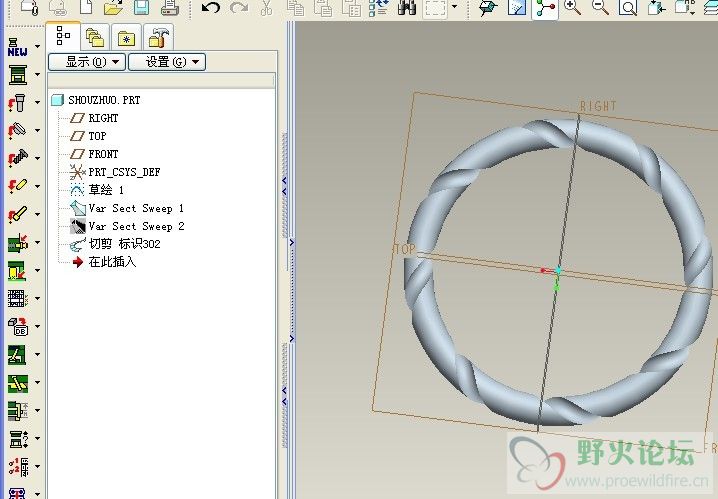
Task: Click the RIGHT datum label in viewport
Action: click(598, 106)
